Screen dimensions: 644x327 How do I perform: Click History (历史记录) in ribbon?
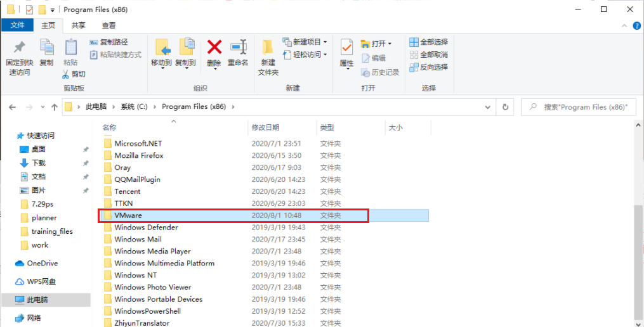[x=380, y=73]
